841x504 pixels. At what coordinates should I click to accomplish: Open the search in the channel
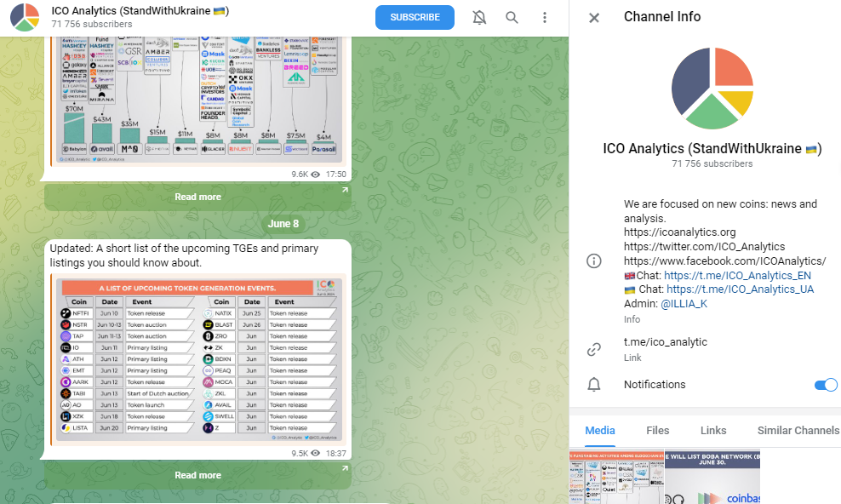pos(512,17)
